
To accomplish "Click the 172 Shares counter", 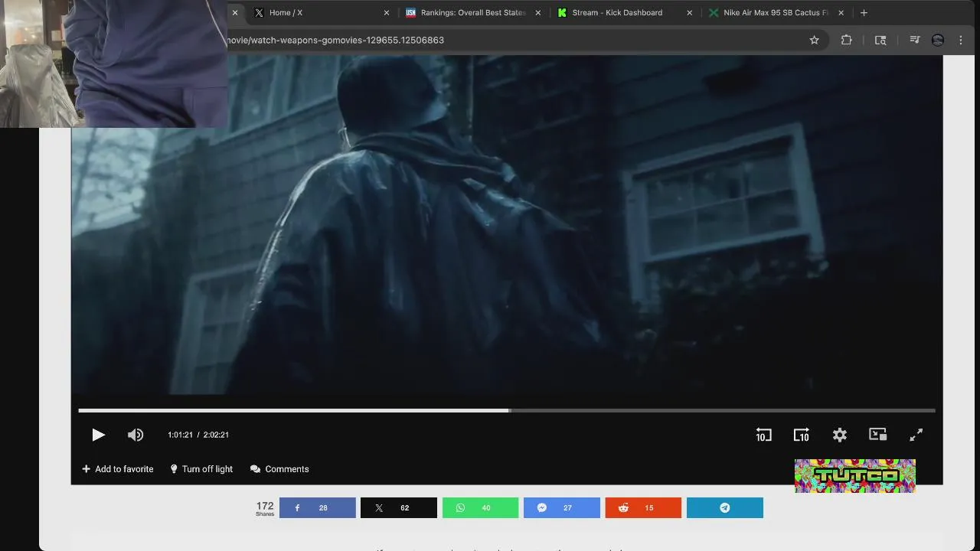I will tap(265, 508).
